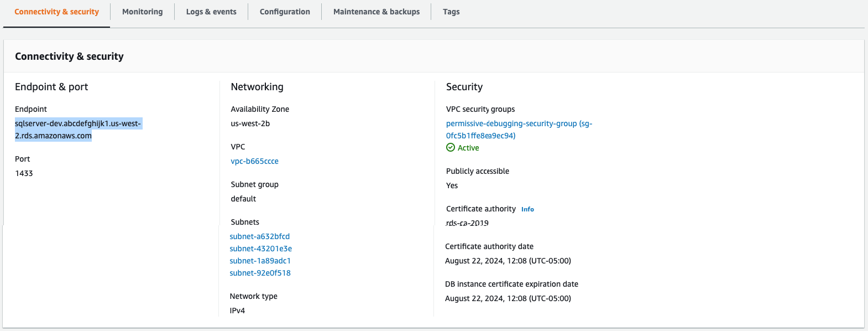This screenshot has height=331, width=868.
Task: Click the port value 1433
Action: click(x=24, y=173)
